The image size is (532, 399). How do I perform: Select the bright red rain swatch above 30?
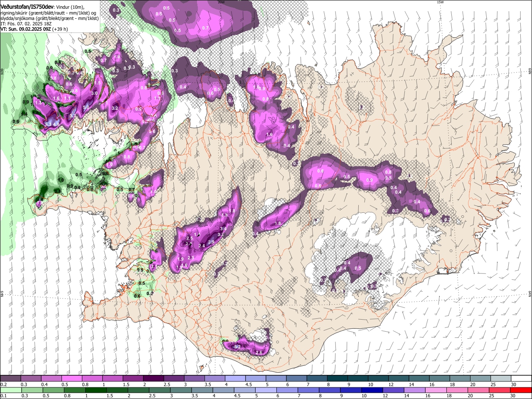click(521, 390)
